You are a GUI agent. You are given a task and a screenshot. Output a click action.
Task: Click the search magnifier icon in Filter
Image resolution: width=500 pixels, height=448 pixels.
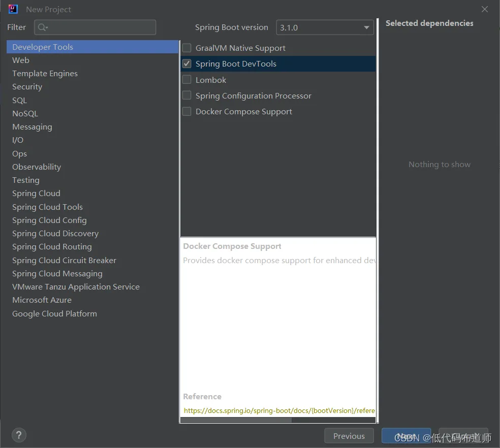click(42, 27)
